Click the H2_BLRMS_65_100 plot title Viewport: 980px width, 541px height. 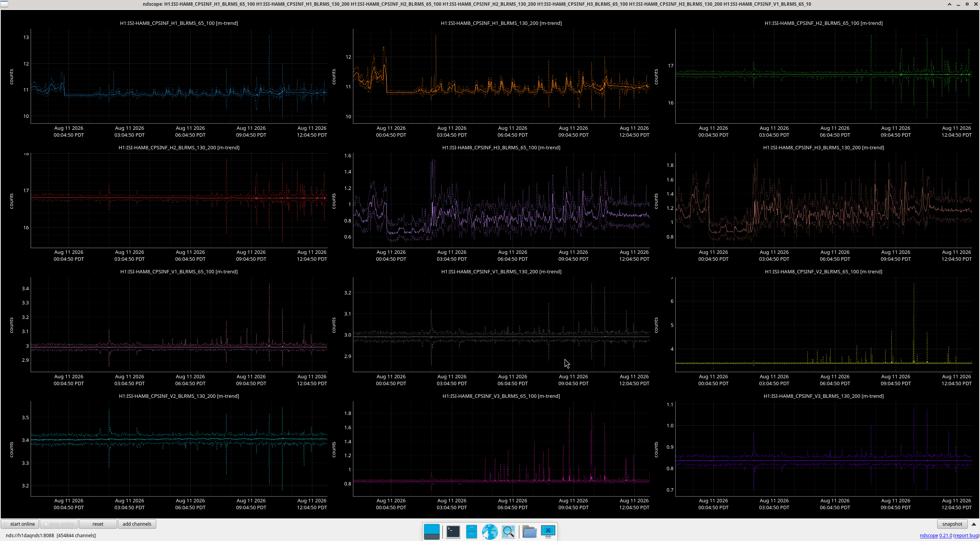[823, 23]
